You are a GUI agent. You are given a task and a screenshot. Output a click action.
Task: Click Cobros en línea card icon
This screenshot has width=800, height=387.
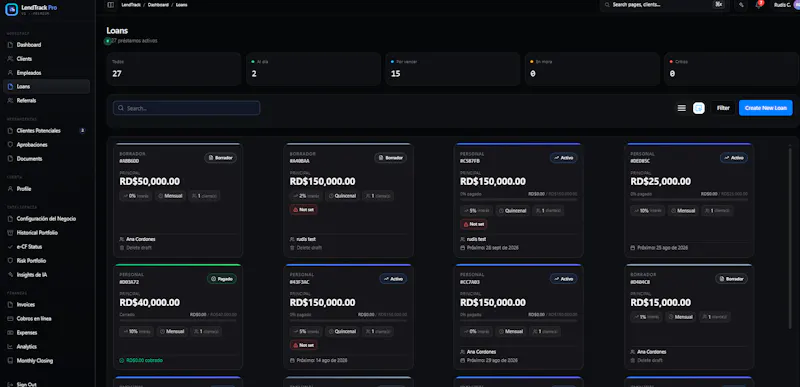(10, 319)
